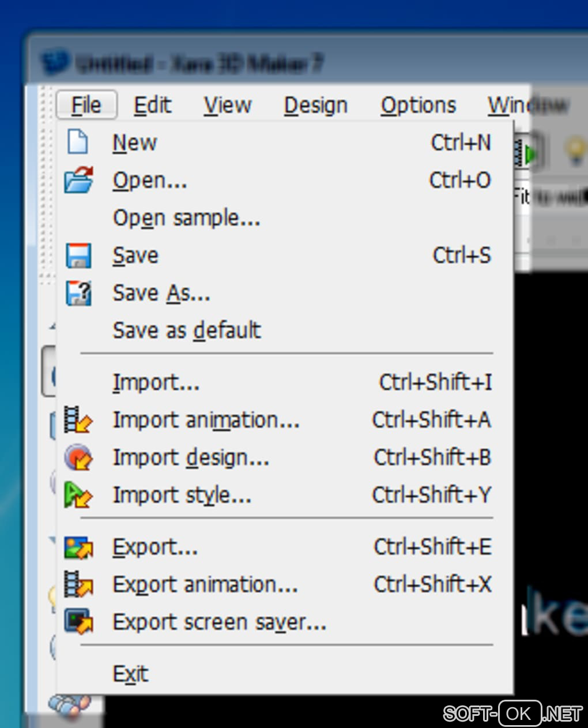Open the View menu

click(x=228, y=106)
